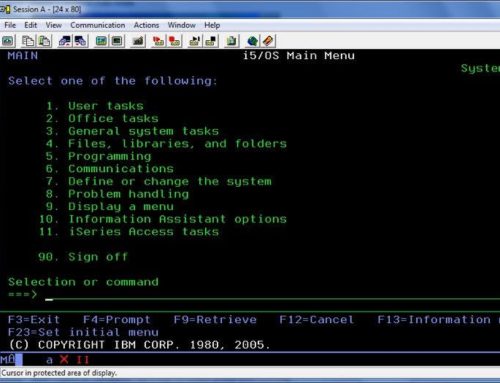Select option 8. Problem handling
500x383 pixels.
tap(117, 194)
